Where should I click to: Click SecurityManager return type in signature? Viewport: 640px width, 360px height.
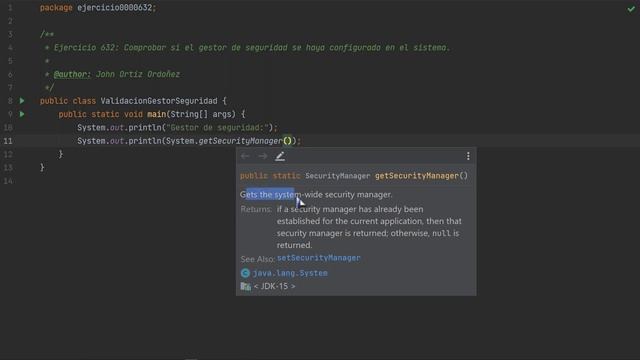pyautogui.click(x=338, y=176)
